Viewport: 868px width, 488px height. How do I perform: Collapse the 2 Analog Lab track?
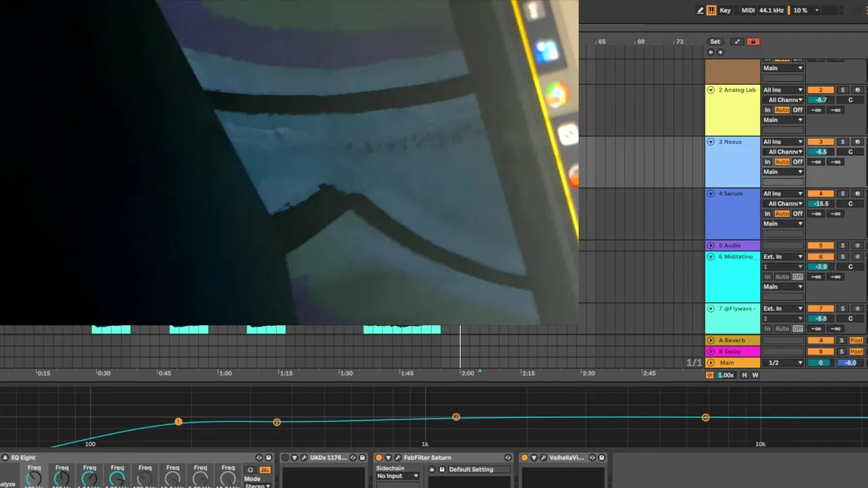coord(711,89)
